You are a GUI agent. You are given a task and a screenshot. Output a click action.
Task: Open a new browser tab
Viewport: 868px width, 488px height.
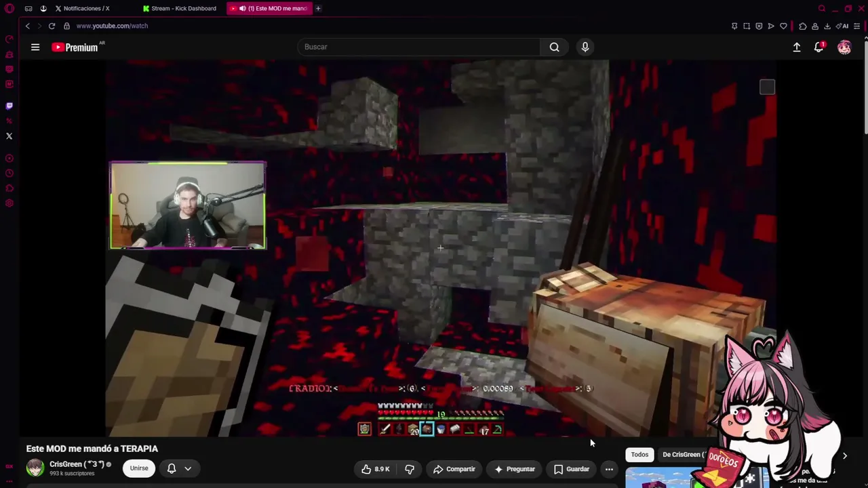coord(318,8)
